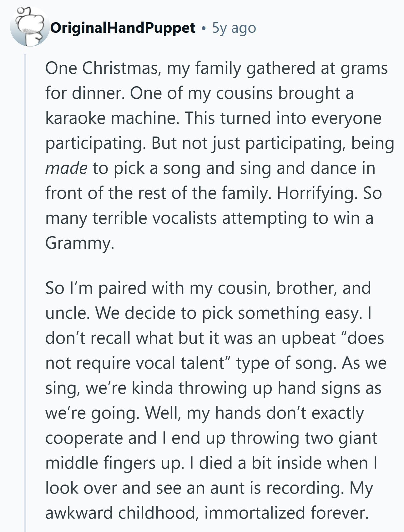This screenshot has width=404, height=532.
Task: Collapse the comment using the vertical thread line
Action: point(25,281)
